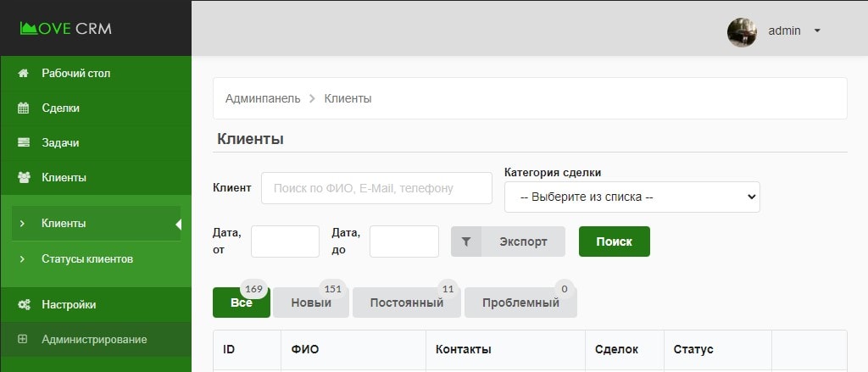The height and width of the screenshot is (372, 868).
Task: Focus the Дата от input
Action: coord(285,242)
